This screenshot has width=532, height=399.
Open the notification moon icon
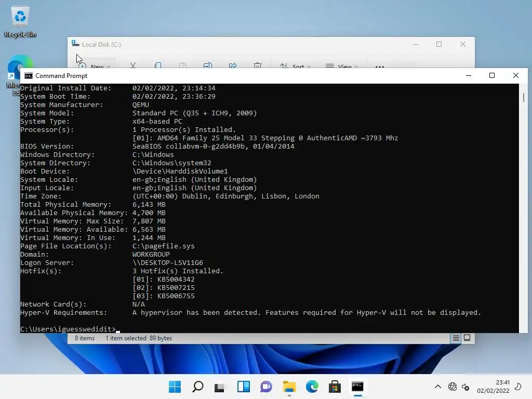[x=518, y=387]
